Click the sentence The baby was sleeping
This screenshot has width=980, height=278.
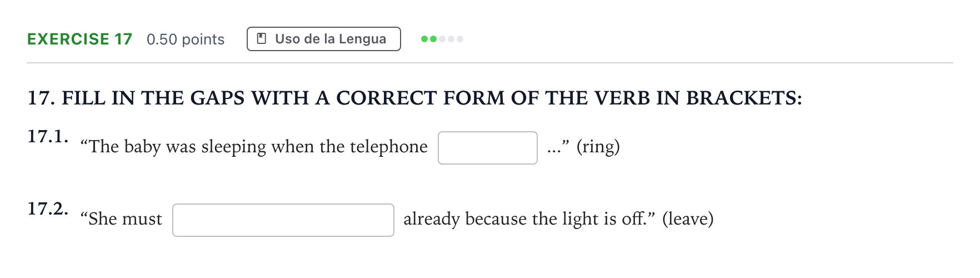[x=254, y=147]
